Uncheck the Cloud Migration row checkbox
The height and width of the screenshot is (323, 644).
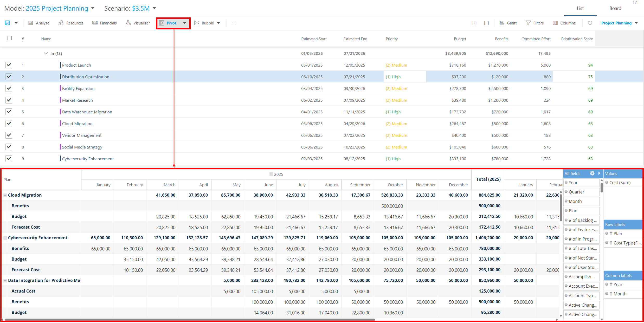click(x=9, y=123)
